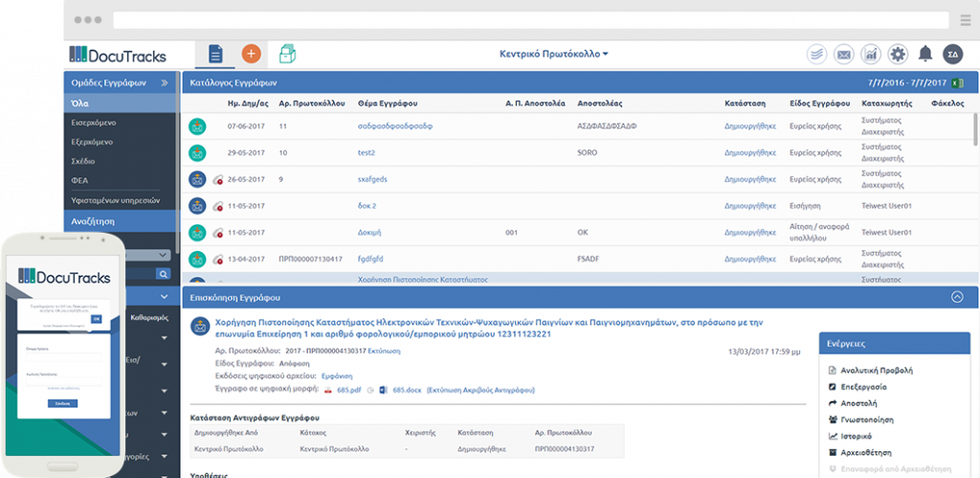
Task: Open the notifications bell
Action: click(x=925, y=55)
